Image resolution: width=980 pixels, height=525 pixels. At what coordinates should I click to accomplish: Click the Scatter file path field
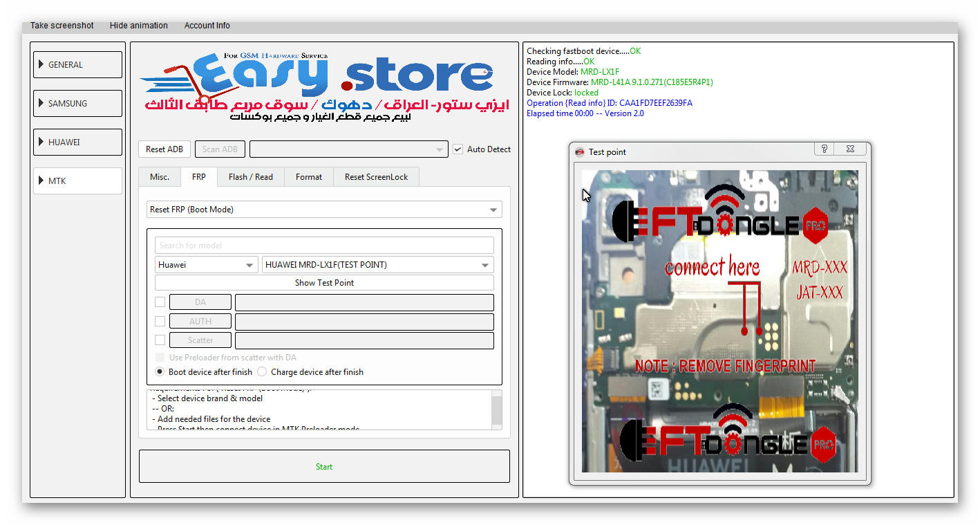(364, 340)
